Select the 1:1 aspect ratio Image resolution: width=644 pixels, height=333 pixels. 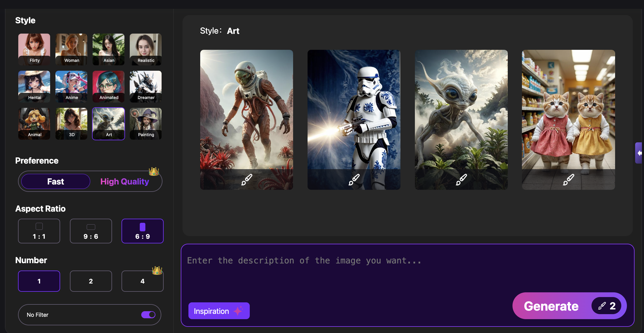[x=39, y=231]
